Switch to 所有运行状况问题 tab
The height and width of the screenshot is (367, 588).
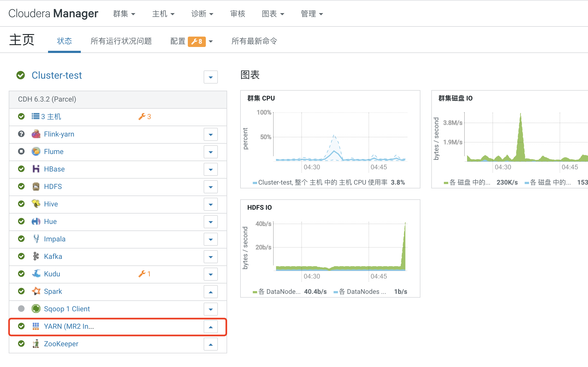pos(121,41)
